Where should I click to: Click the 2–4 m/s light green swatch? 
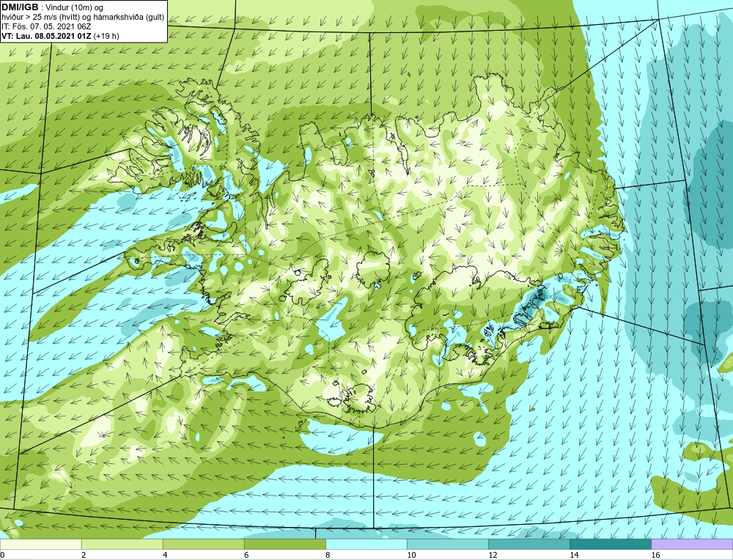pos(122,544)
